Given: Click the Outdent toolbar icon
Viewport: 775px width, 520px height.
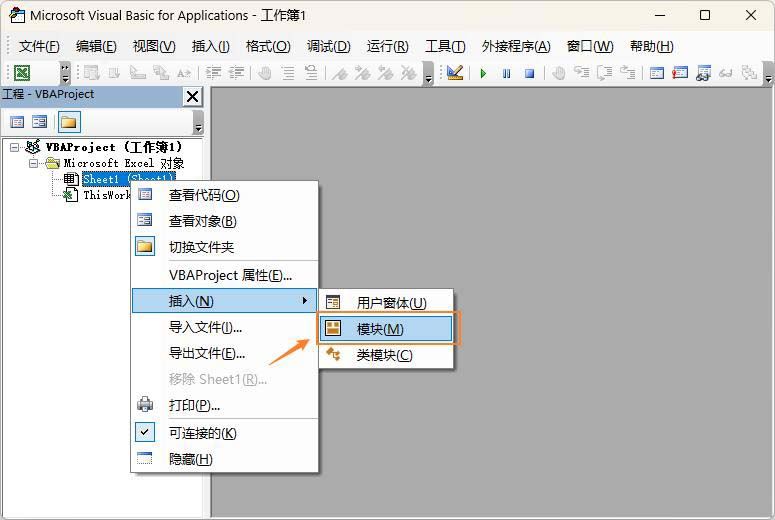Looking at the screenshot, I should [236, 73].
